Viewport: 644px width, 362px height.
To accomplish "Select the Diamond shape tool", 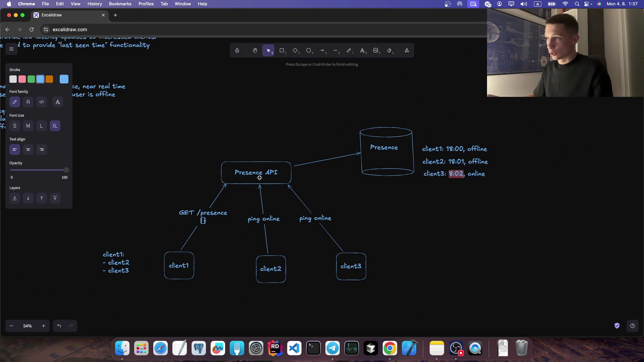I will (296, 50).
